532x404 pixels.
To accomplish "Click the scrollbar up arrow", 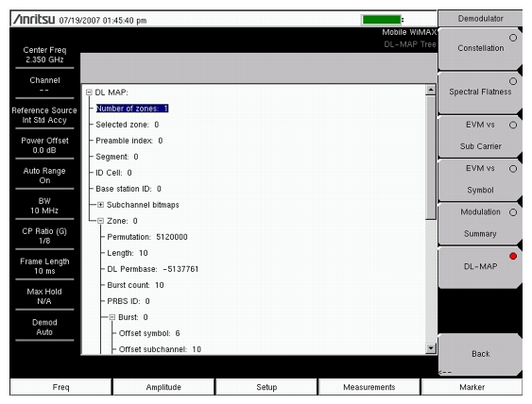I will tap(431, 90).
